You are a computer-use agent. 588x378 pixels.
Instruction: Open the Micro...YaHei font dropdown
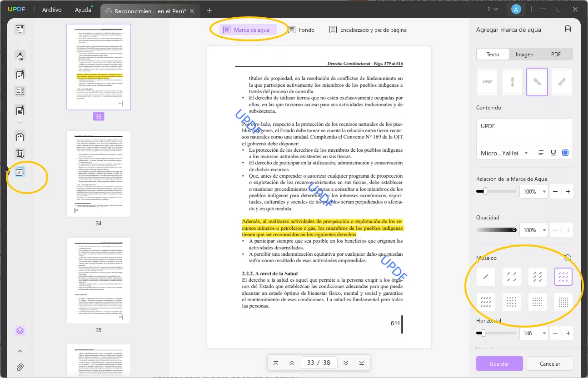click(x=504, y=153)
